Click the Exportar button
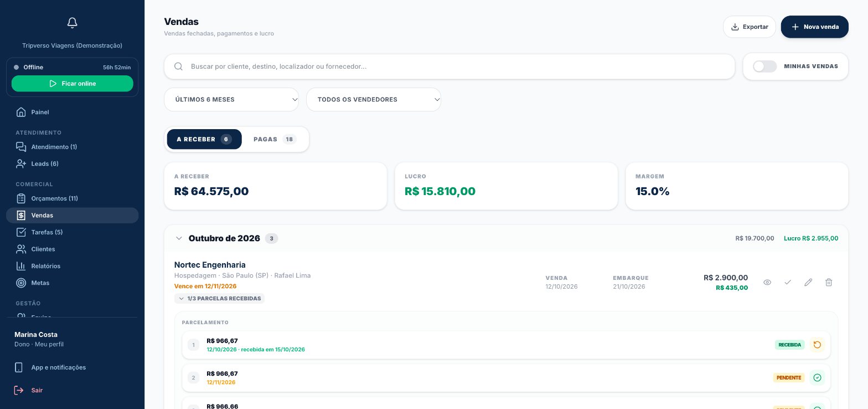Screen dimensions: 868x409 (750, 27)
